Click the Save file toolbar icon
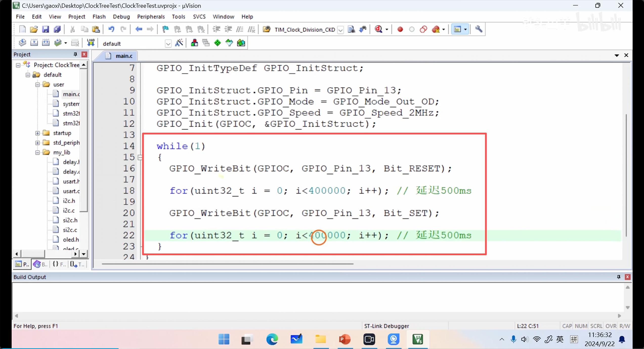The image size is (644, 349). point(45,29)
